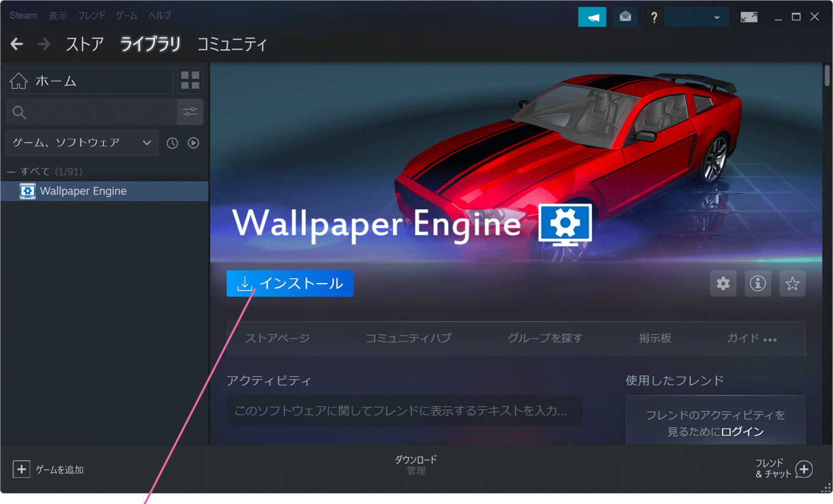833x504 pixels.
Task: Open the ガイド link
Action: tap(743, 338)
